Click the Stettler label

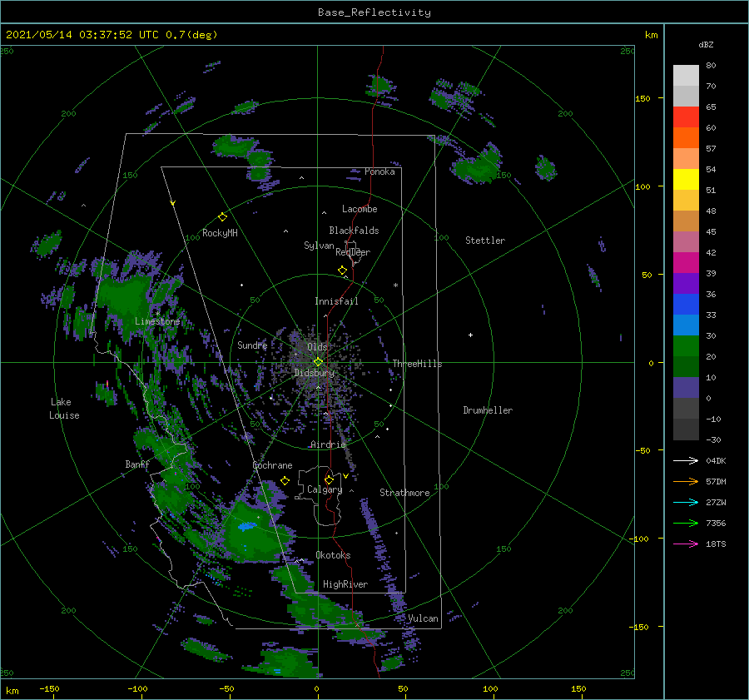[x=485, y=241]
